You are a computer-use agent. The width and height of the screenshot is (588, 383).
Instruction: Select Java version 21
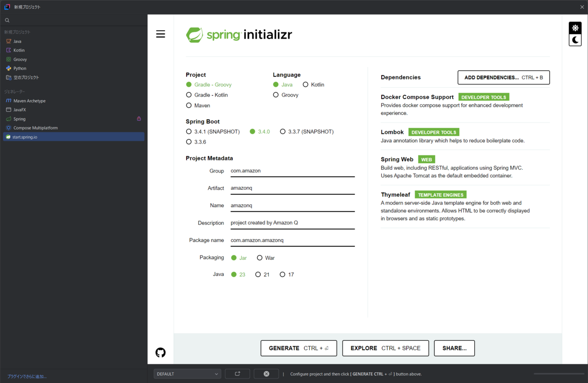point(262,274)
